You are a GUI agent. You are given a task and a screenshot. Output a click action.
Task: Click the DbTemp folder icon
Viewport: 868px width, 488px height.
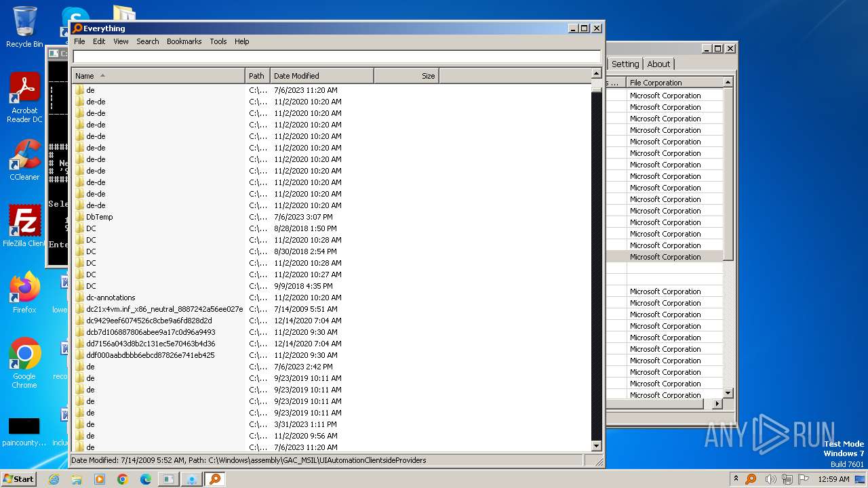click(x=79, y=217)
